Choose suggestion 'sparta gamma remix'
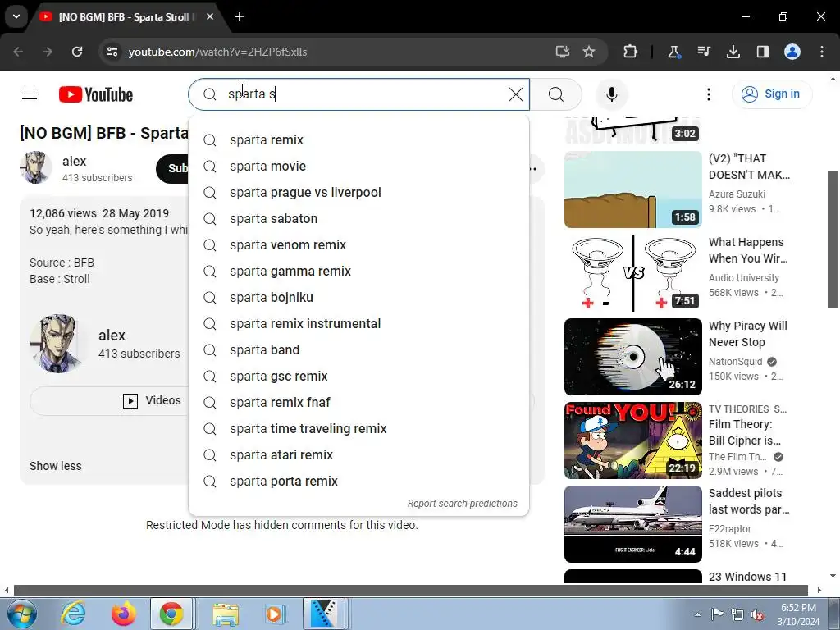The height and width of the screenshot is (630, 840). pos(359,271)
